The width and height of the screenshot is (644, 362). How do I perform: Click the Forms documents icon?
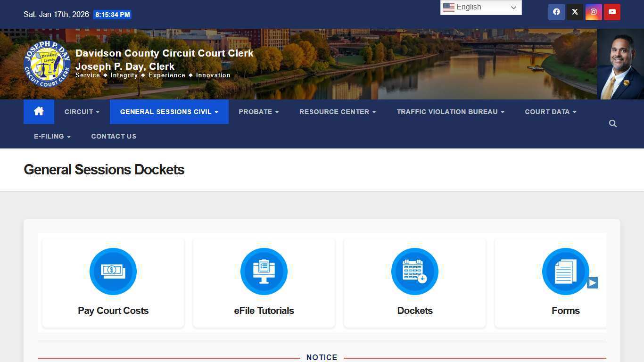pos(565,271)
